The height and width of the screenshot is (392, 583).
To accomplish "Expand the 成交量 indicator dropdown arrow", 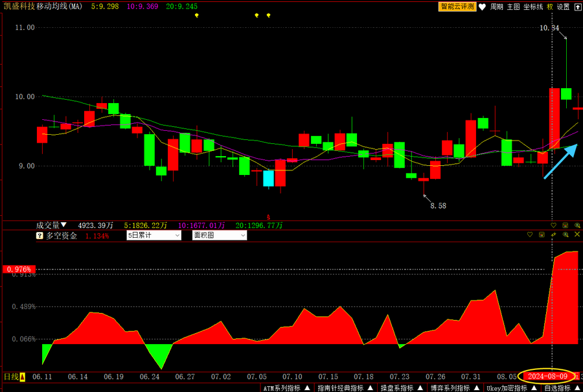I will [63, 225].
